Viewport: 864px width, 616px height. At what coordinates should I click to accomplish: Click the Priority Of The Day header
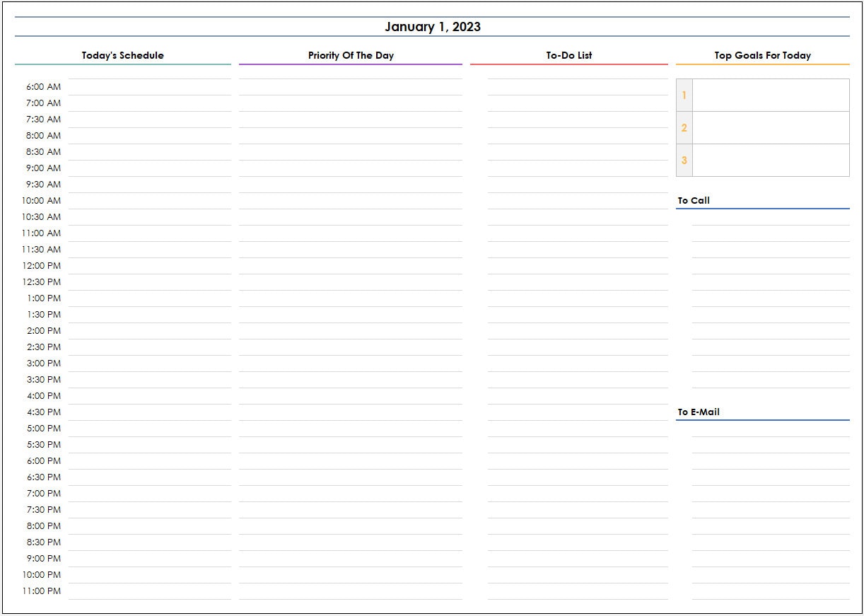(x=351, y=55)
